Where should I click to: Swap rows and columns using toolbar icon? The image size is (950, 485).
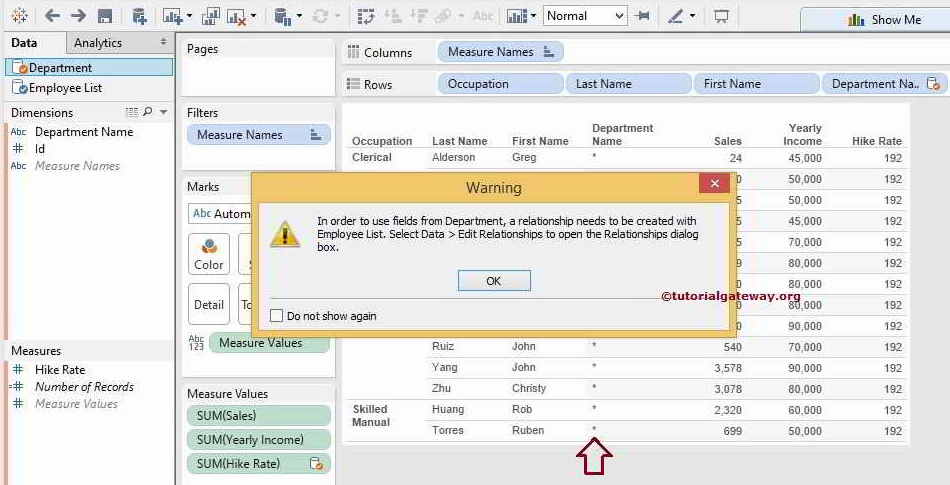[x=365, y=16]
